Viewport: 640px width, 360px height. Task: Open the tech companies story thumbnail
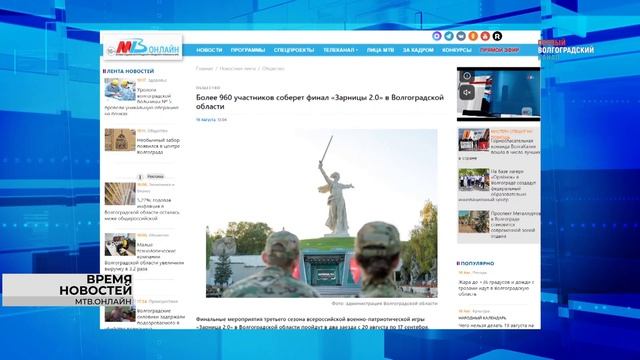click(120, 244)
